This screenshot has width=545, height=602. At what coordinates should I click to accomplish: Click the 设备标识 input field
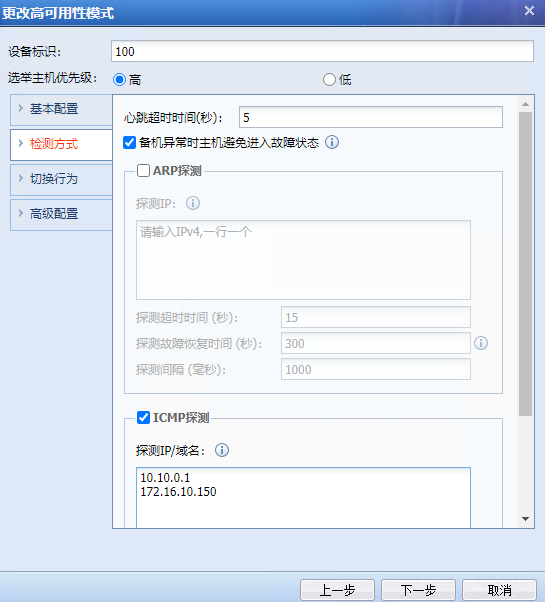[x=322, y=51]
